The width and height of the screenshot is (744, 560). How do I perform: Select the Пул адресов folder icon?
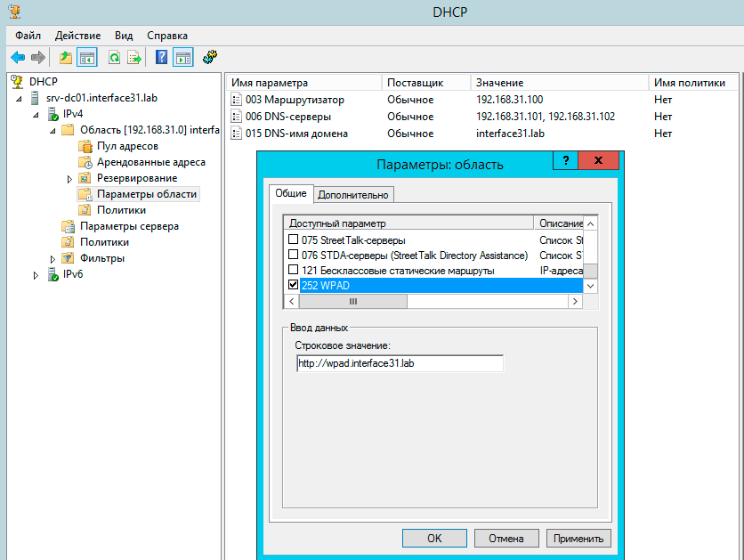click(85, 146)
